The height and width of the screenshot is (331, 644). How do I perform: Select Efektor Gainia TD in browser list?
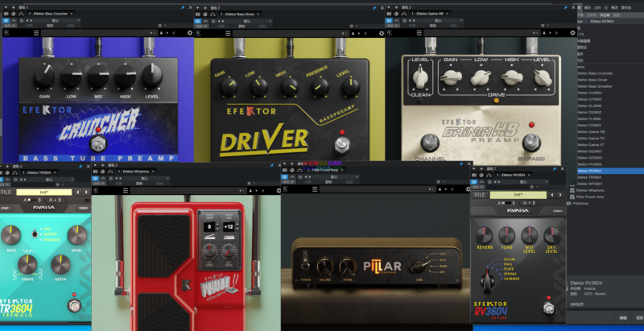591,139
